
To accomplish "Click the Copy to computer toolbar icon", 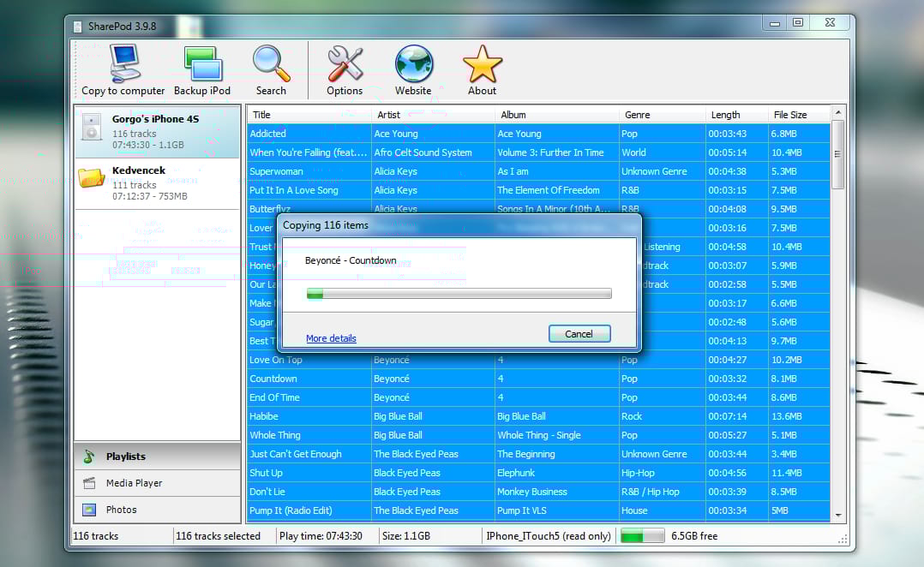I will tap(124, 63).
